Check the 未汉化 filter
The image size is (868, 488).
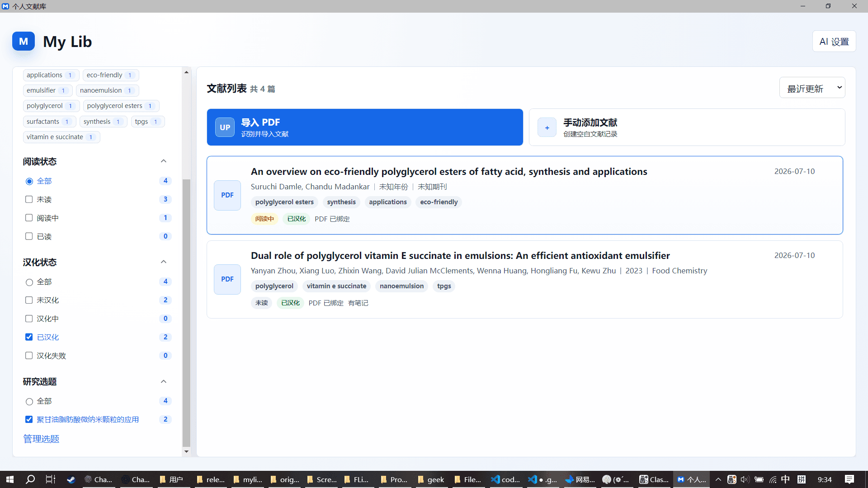pyautogui.click(x=29, y=300)
